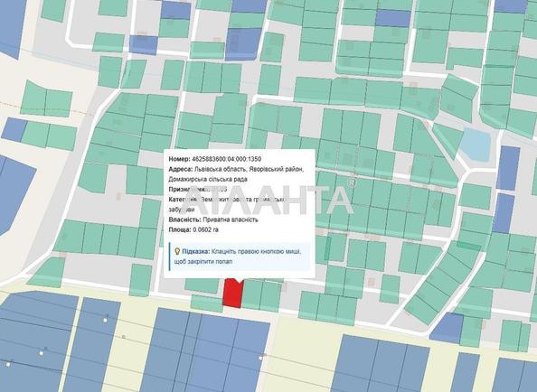Click the red highlighted land parcel
The width and height of the screenshot is (537, 392).
pos(232,294)
